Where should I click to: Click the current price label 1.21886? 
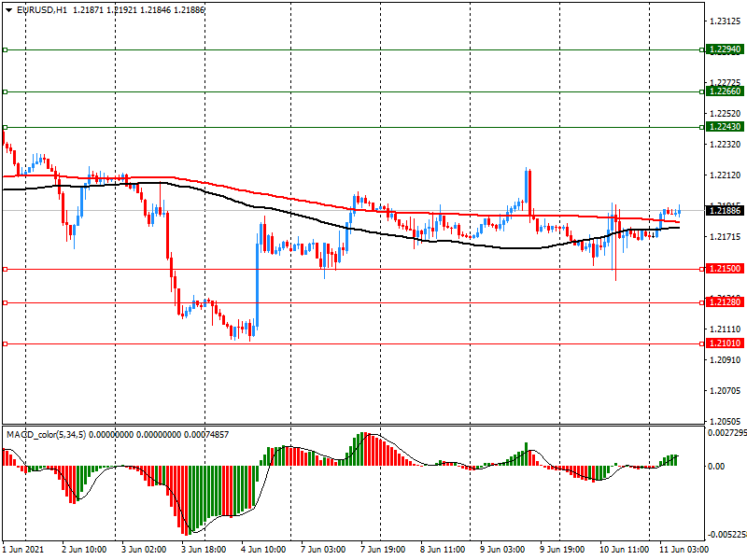tap(725, 211)
